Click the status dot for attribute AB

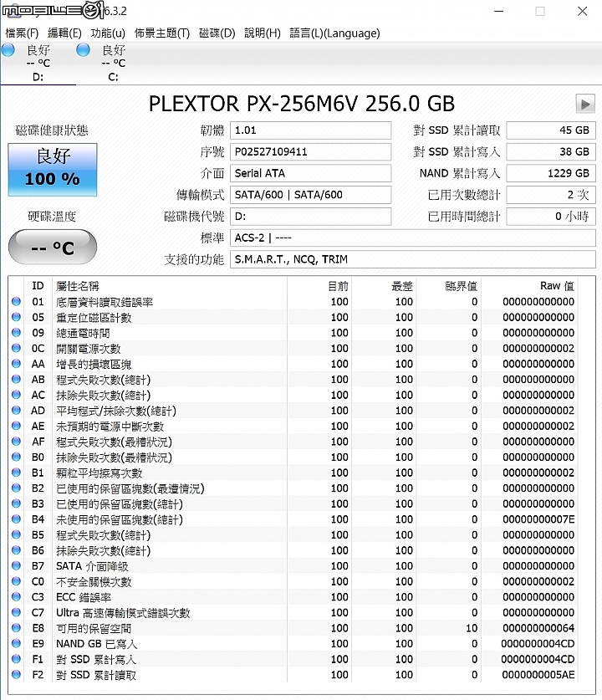click(17, 379)
